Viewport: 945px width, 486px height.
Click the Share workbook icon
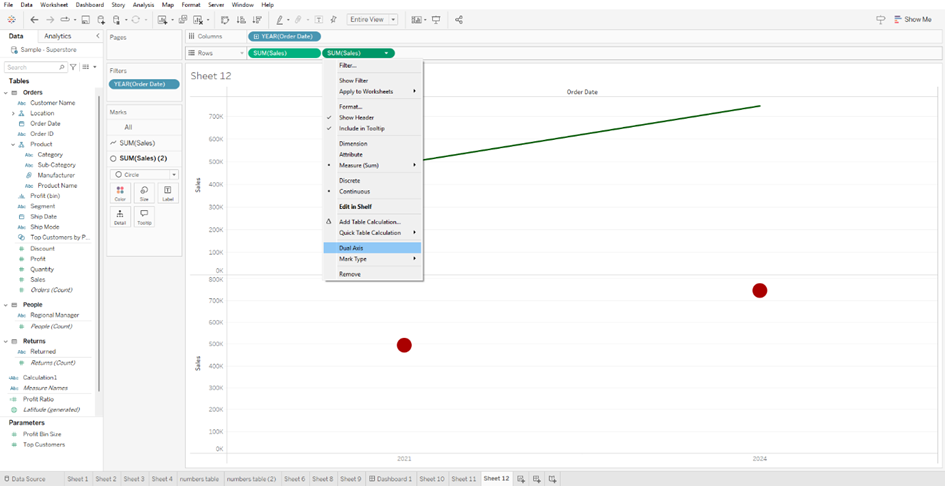coord(459,19)
